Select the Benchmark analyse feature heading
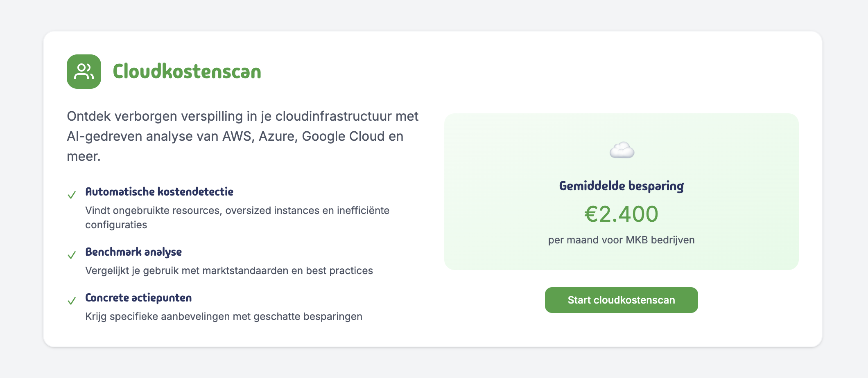Viewport: 868px width, 378px height. [133, 252]
